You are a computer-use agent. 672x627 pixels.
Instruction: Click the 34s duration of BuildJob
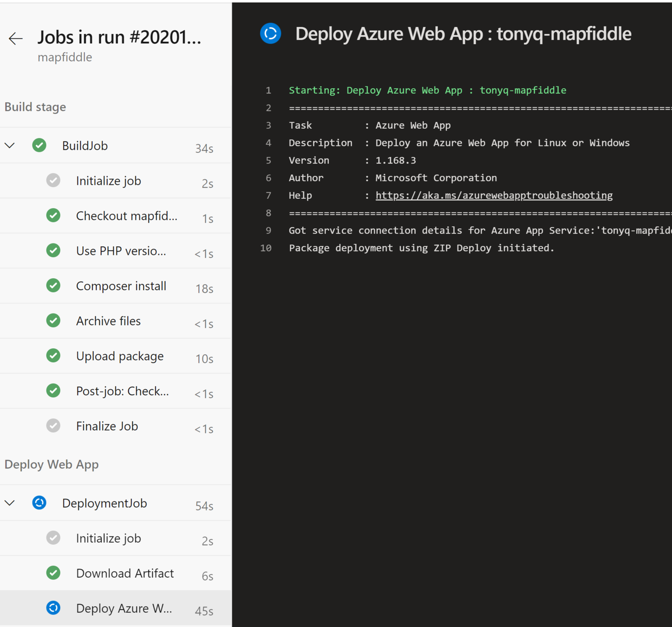204,149
